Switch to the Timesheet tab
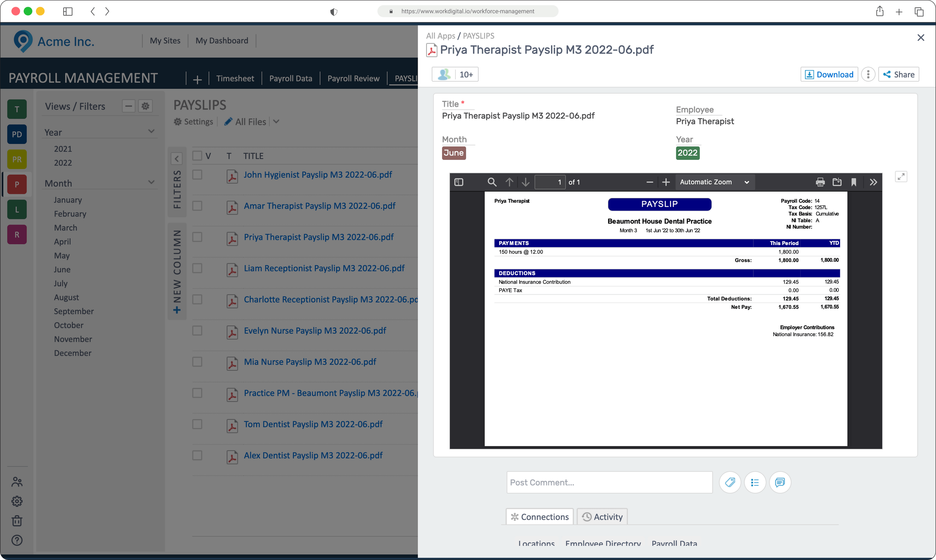 (235, 78)
